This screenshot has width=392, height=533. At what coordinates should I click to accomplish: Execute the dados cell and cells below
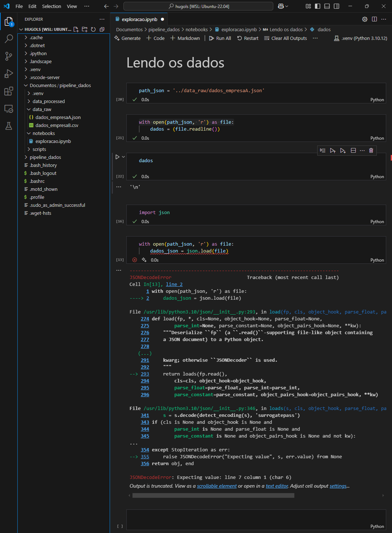[x=343, y=150]
